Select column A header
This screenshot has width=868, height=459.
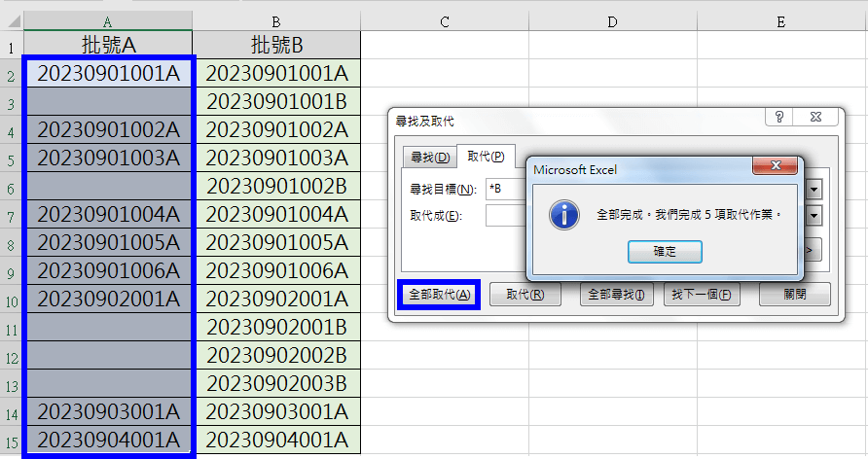pyautogui.click(x=108, y=21)
